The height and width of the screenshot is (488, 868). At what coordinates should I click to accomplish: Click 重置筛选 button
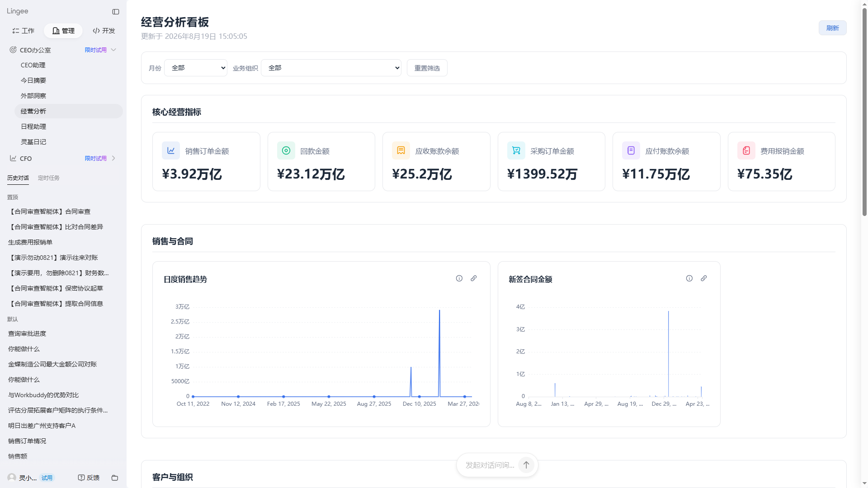click(427, 68)
